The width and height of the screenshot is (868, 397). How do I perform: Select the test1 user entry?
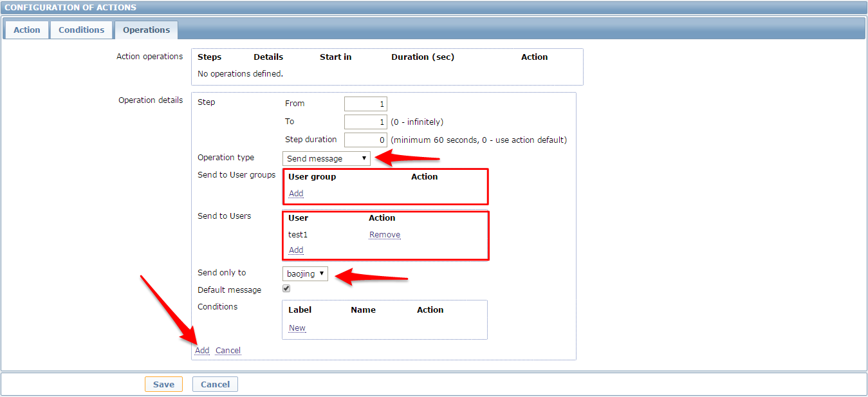coord(298,235)
